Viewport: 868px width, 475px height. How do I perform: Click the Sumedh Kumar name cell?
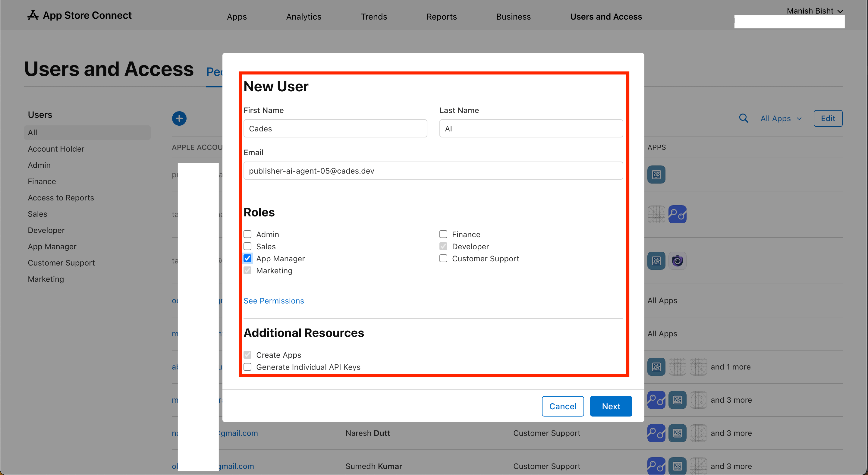click(x=374, y=466)
